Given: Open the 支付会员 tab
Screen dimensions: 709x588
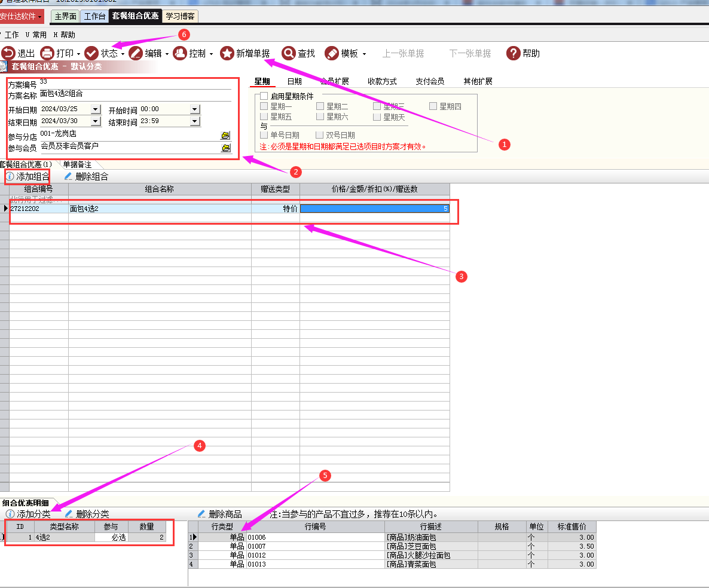Looking at the screenshot, I should click(x=430, y=81).
